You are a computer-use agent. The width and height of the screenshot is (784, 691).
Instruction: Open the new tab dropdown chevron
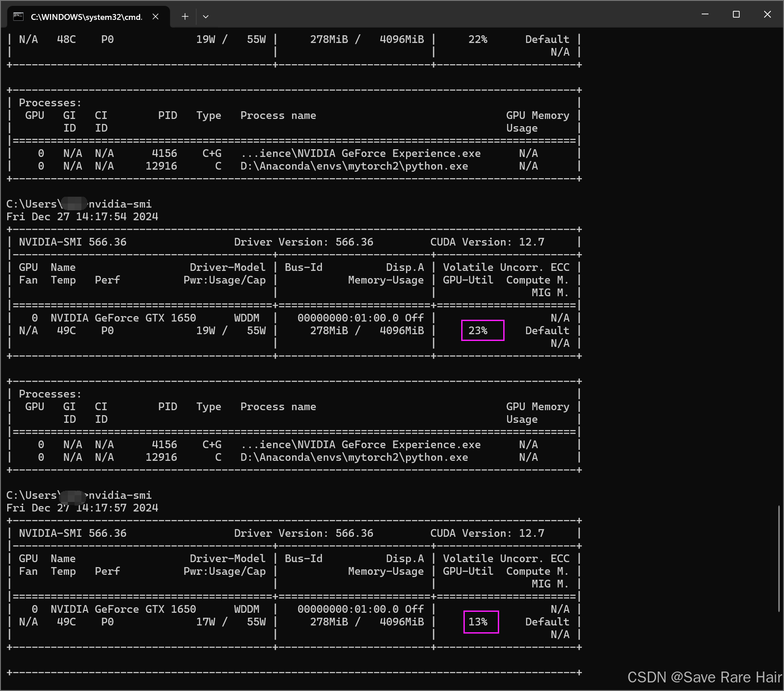[x=206, y=17]
